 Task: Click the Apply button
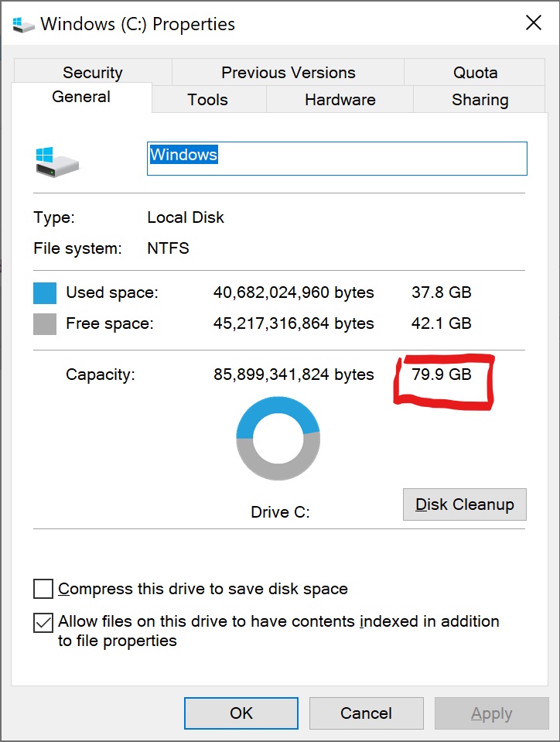coord(491,713)
